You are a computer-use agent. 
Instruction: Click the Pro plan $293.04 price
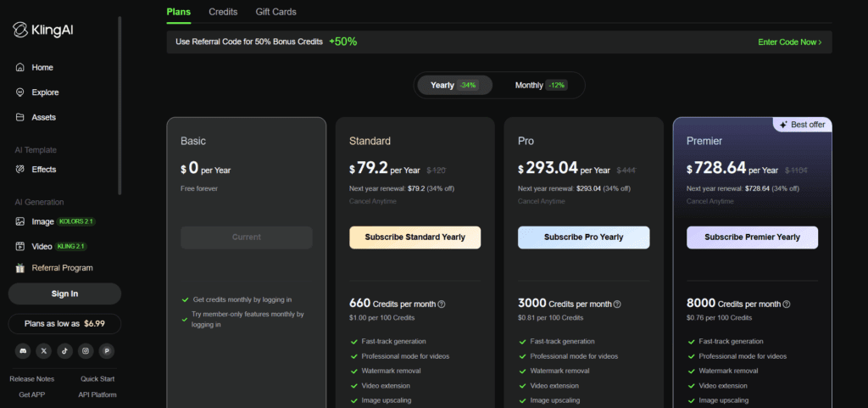(548, 168)
